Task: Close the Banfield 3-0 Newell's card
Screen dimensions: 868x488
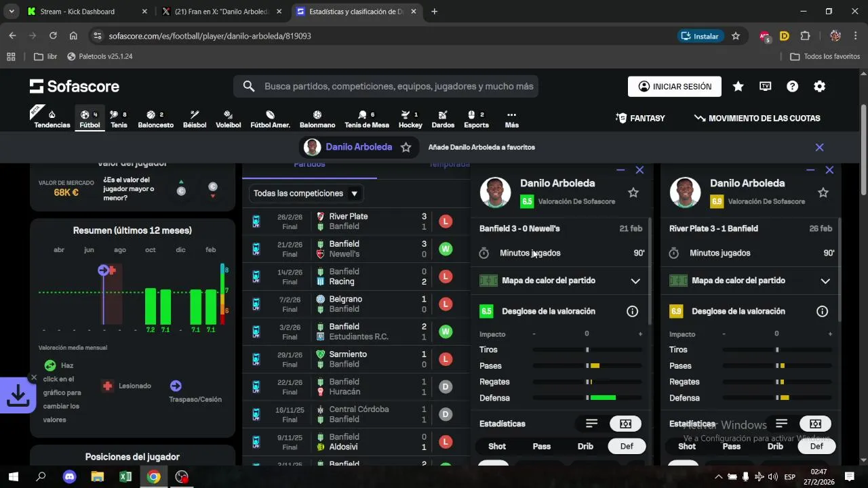Action: coord(639,170)
